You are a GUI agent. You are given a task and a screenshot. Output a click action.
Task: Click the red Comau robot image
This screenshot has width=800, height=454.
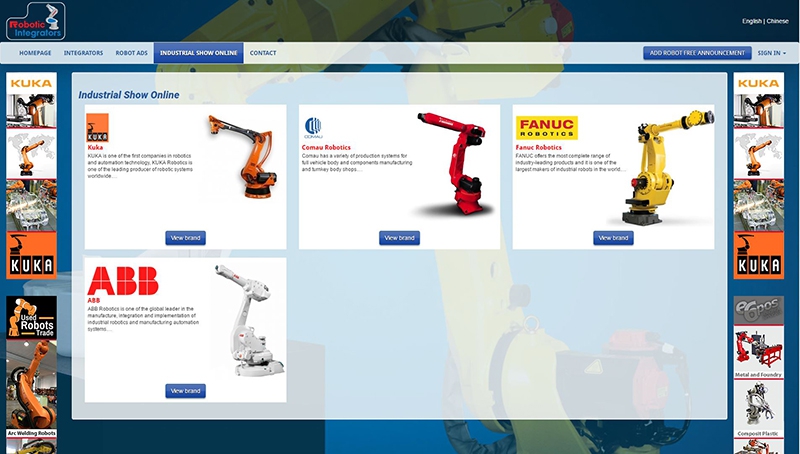[x=453, y=160]
